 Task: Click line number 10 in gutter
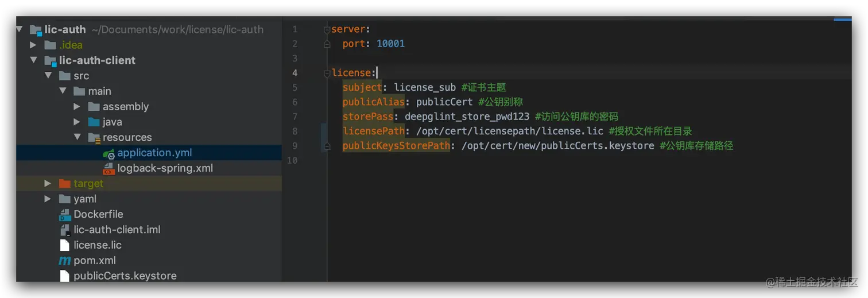tap(292, 160)
